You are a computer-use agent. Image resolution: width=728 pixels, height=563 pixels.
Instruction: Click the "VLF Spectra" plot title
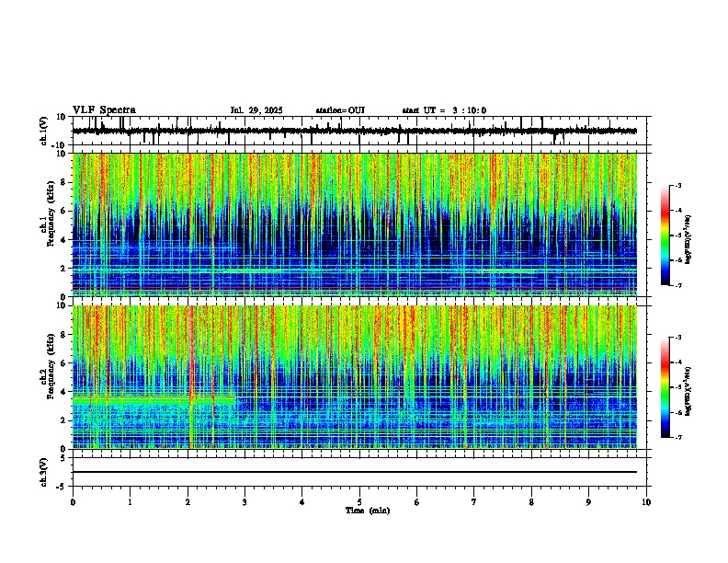click(x=104, y=110)
